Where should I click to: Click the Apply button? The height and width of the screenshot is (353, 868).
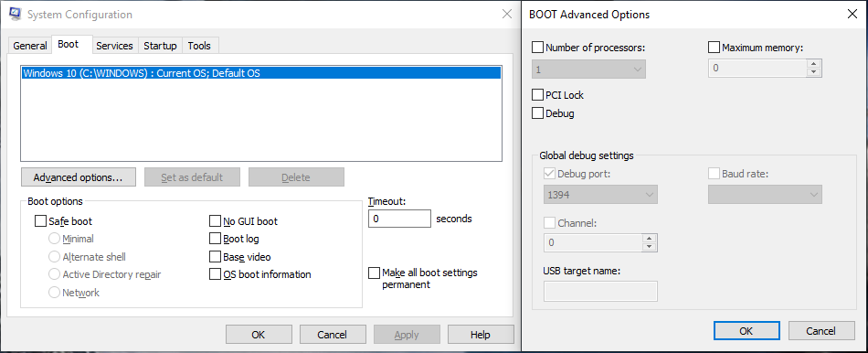click(407, 335)
